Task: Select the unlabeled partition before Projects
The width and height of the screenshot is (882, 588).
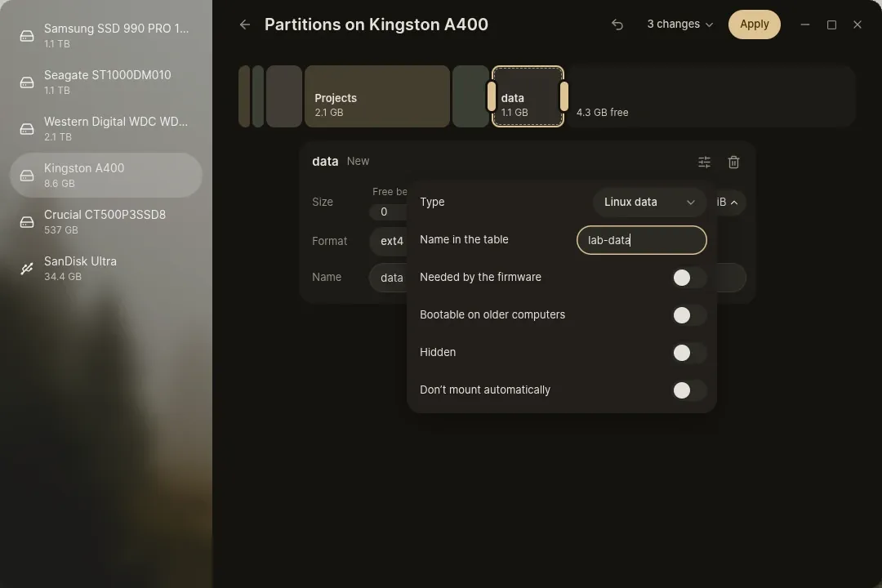Action: [x=284, y=96]
